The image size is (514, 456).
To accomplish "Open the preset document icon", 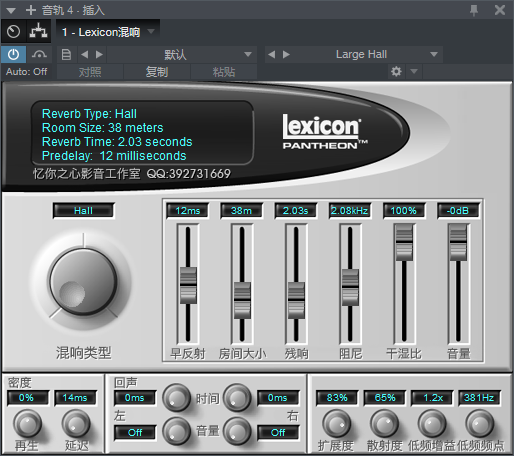I will [66, 54].
